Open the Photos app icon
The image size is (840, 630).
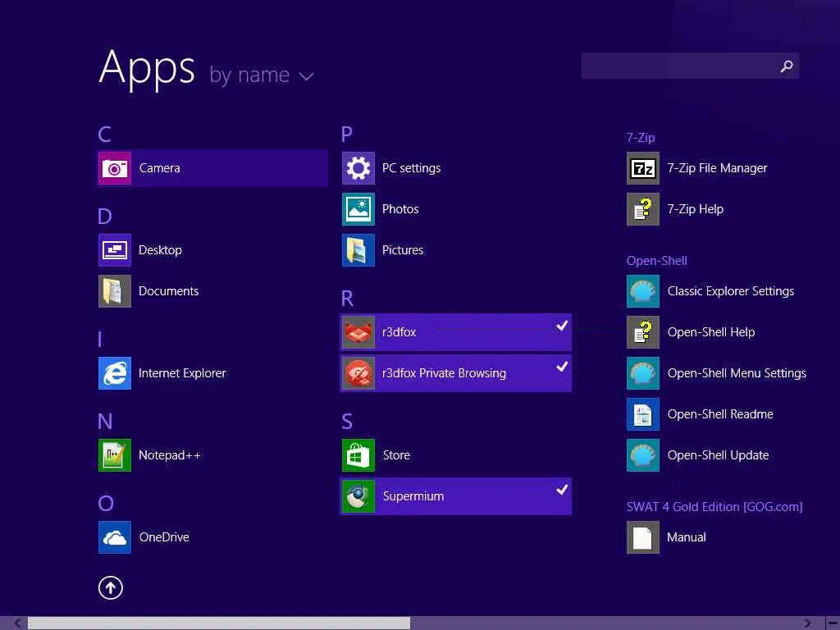point(358,209)
